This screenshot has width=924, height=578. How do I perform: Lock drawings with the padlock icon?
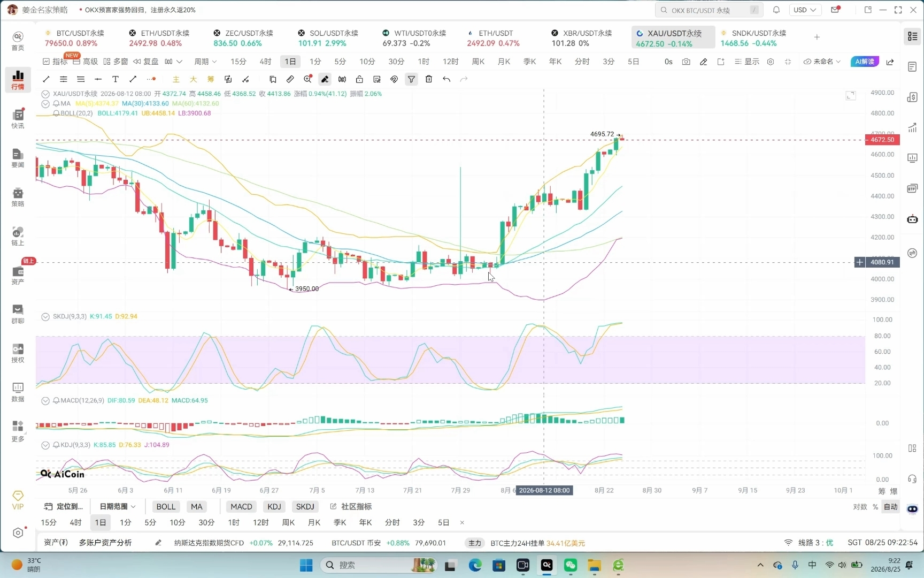point(359,79)
